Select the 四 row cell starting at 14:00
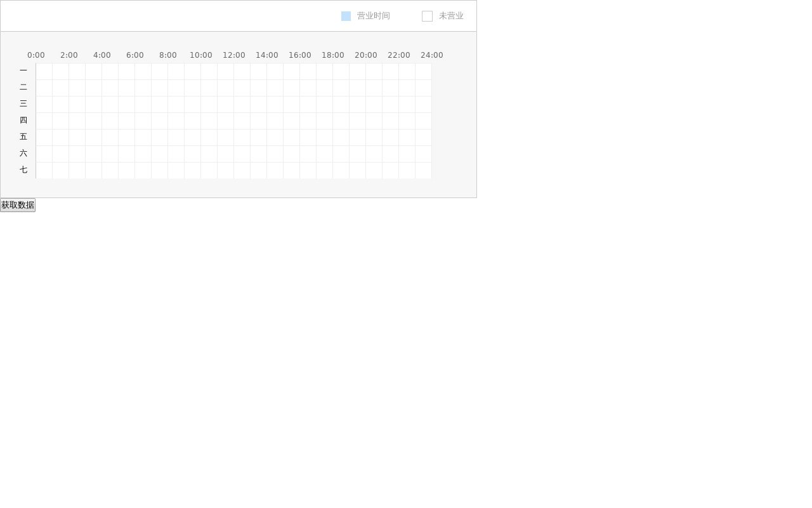The width and height of the screenshot is (812, 508). click(275, 121)
